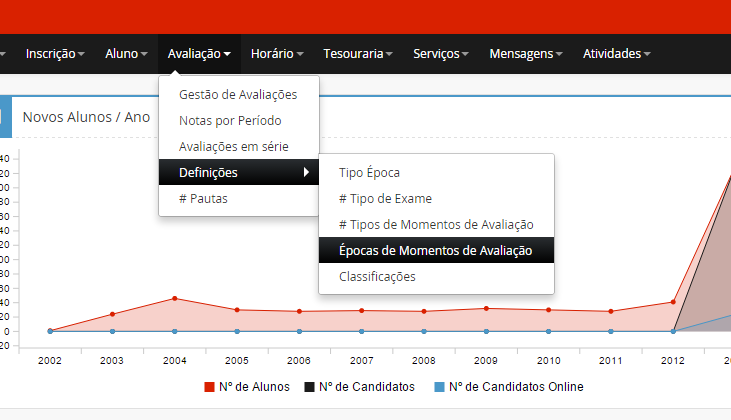Open the Horário dropdown menu
Image resolution: width=731 pixels, height=420 pixels.
278,53
